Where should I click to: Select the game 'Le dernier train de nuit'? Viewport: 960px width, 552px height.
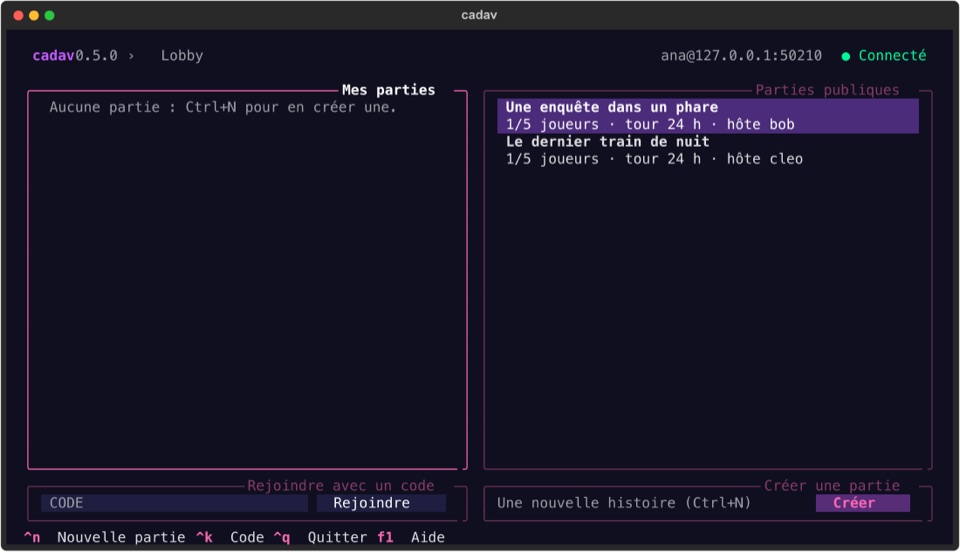click(x=708, y=151)
